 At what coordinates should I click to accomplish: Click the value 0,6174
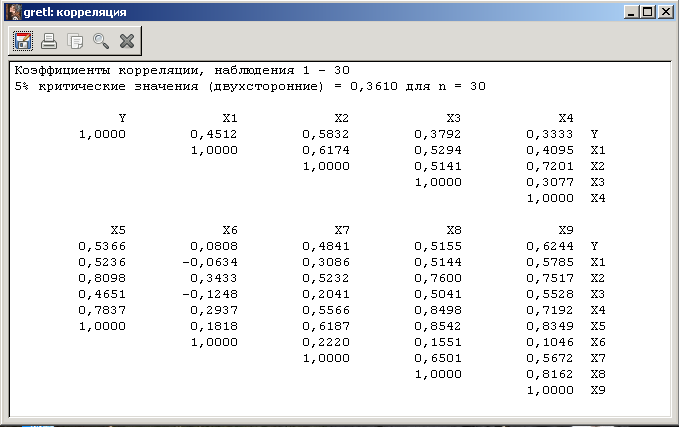(326, 150)
